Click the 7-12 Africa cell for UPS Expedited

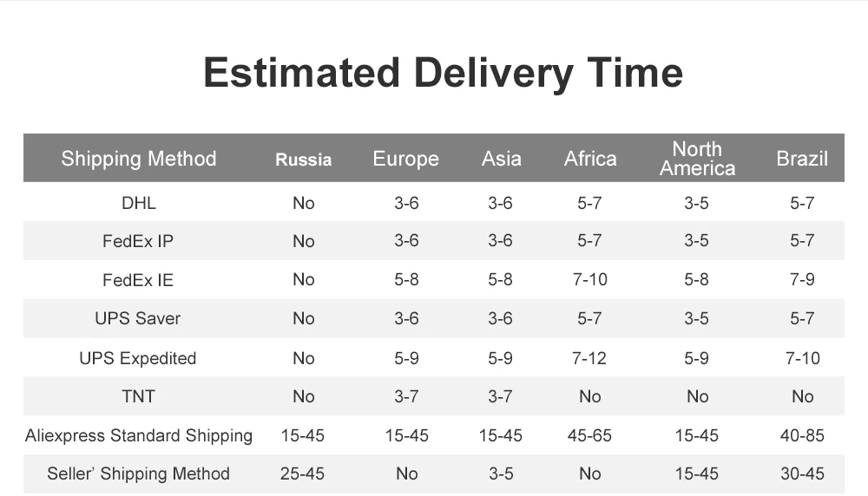pyautogui.click(x=589, y=358)
